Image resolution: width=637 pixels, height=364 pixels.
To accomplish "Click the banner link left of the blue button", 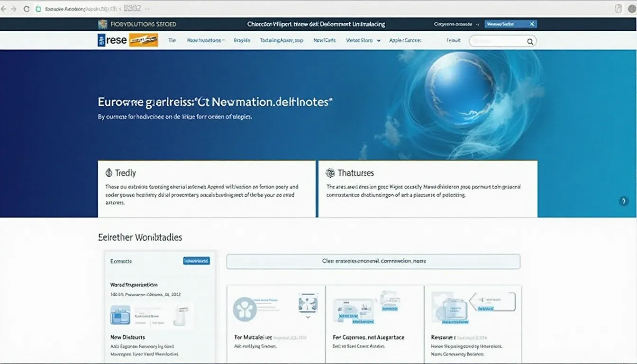I will click(453, 24).
